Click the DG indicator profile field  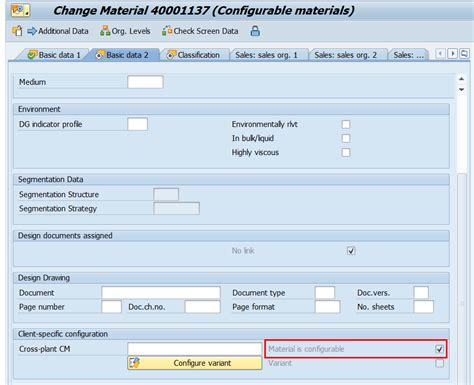(x=137, y=124)
